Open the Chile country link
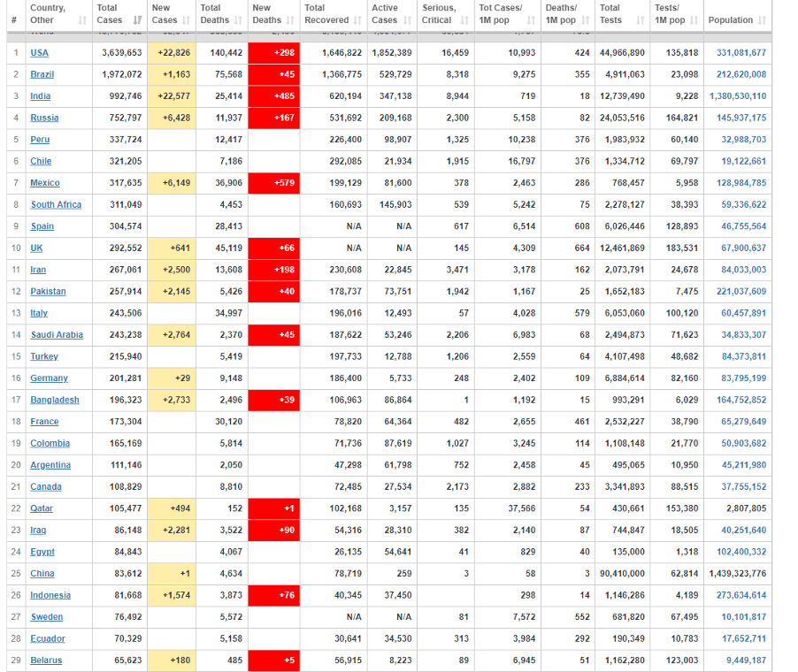The height and width of the screenshot is (672, 798). click(x=41, y=161)
